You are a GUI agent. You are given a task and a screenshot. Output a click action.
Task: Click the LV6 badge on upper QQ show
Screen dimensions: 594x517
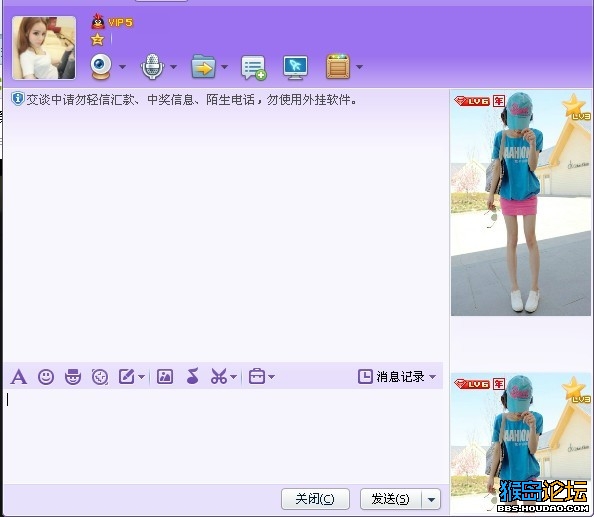point(472,102)
